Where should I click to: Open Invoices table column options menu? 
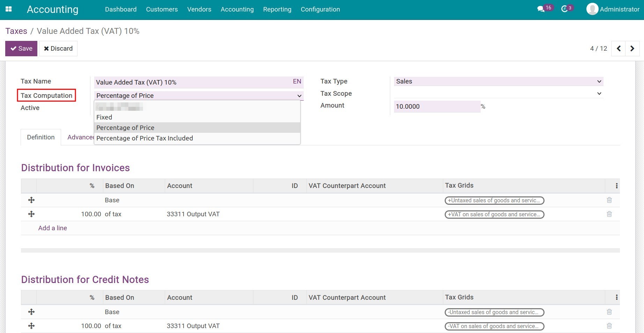coord(616,186)
